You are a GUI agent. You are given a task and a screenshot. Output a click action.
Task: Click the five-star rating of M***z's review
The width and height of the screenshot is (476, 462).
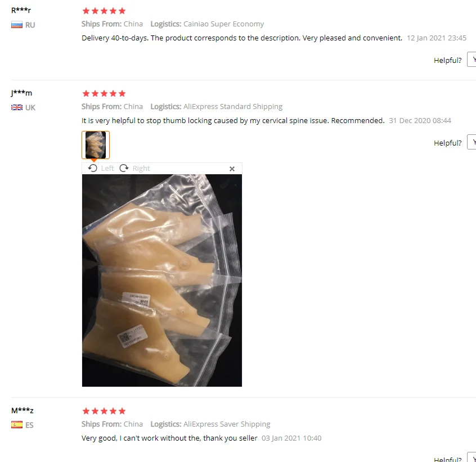tap(104, 411)
